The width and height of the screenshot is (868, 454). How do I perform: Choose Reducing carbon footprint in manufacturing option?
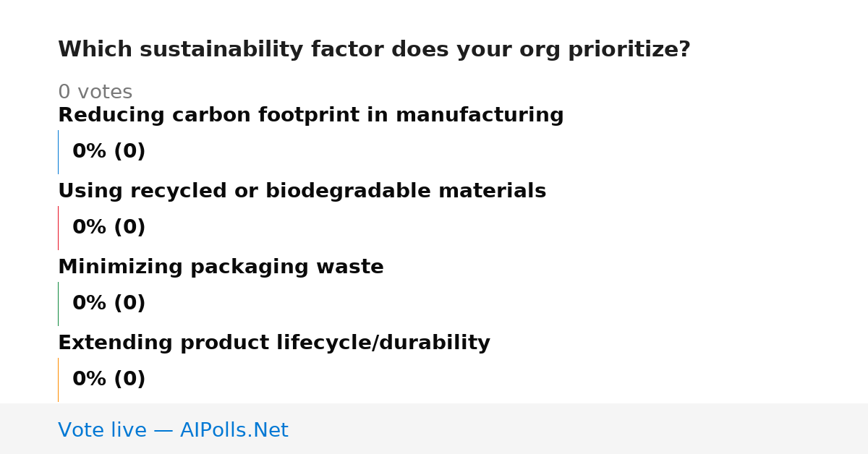coord(310,116)
